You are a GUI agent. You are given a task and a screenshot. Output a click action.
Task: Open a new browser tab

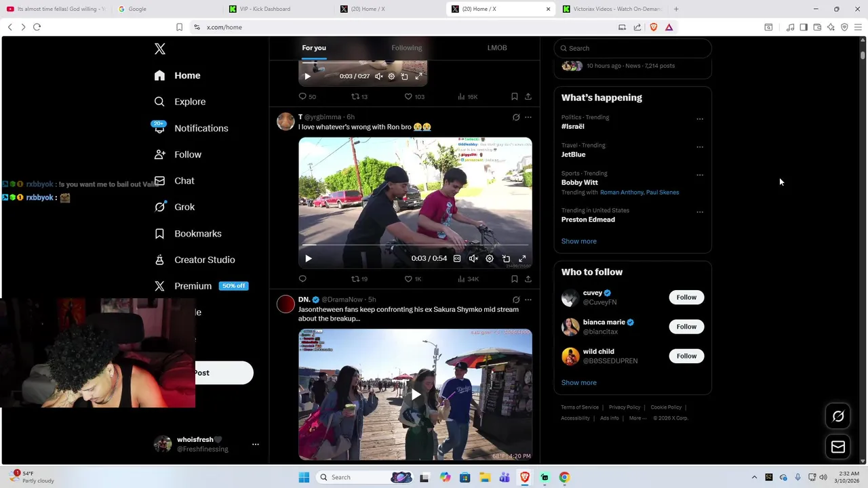coord(676,9)
